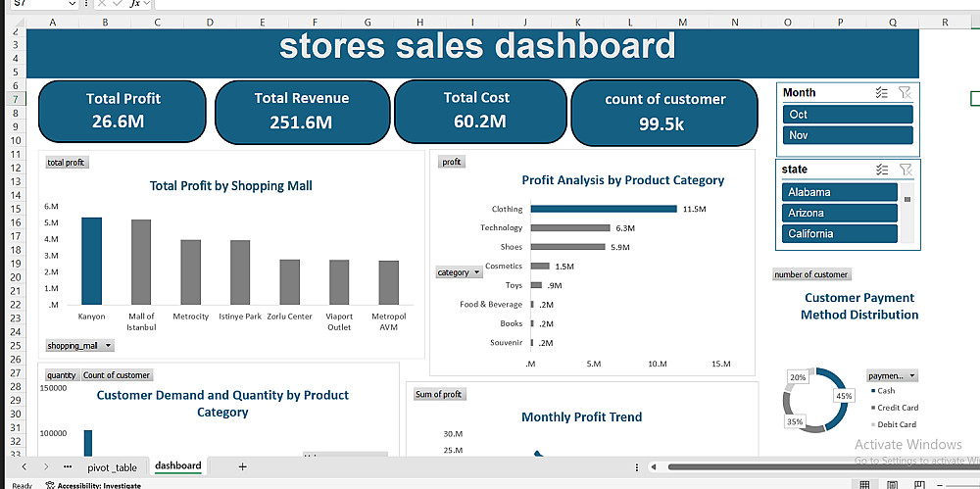Click the Cash legend color marker

(872, 391)
